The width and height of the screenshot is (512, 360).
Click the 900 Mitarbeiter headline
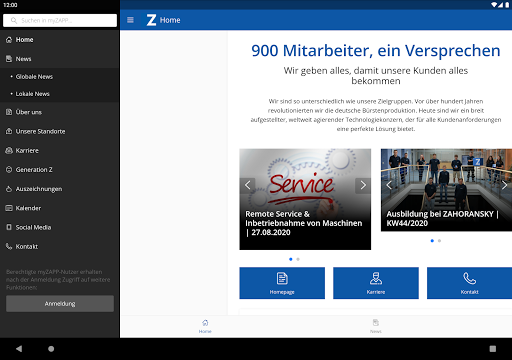(376, 51)
